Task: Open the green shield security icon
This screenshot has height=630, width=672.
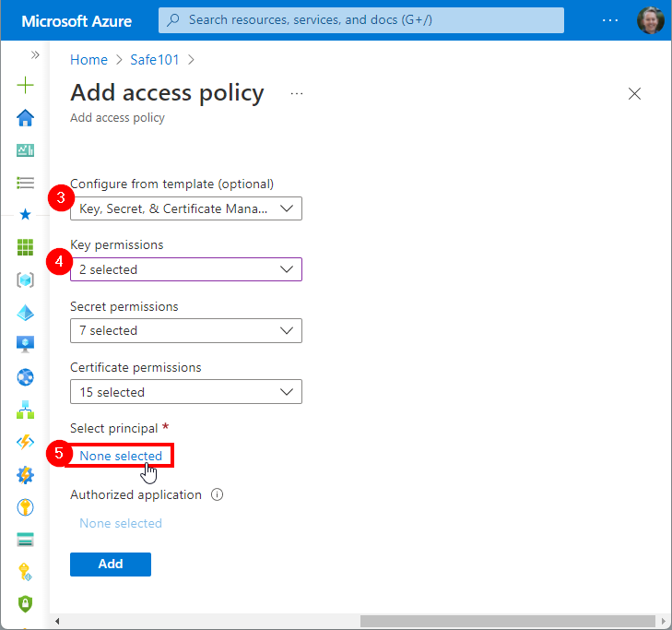Action: [26, 603]
